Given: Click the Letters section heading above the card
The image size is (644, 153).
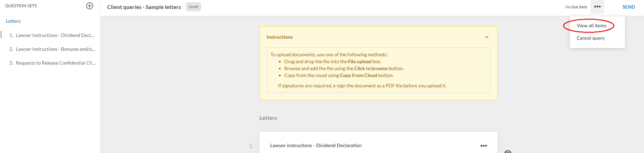Looking at the screenshot, I should pos(268,118).
